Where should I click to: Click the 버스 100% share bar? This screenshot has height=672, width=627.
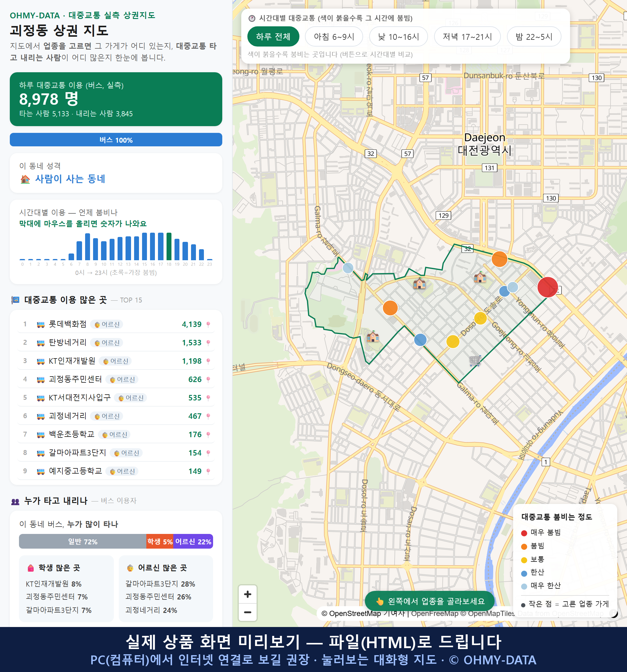point(116,140)
